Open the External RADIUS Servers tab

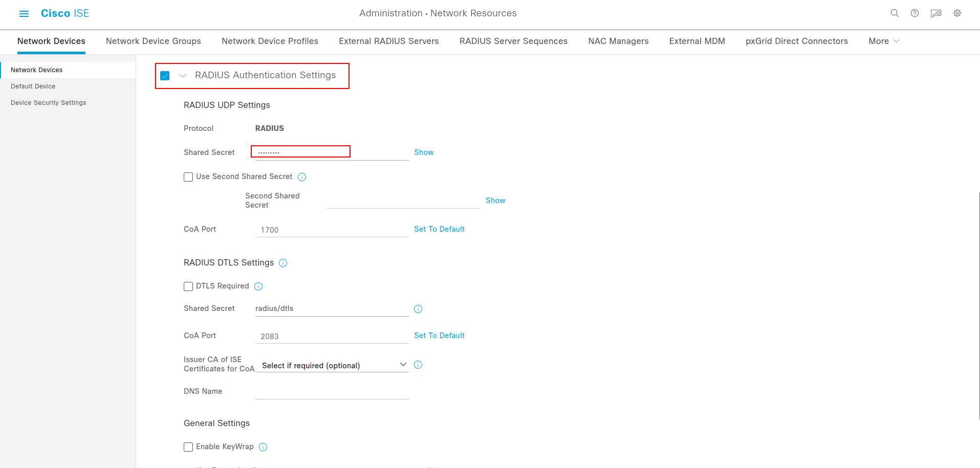click(389, 41)
